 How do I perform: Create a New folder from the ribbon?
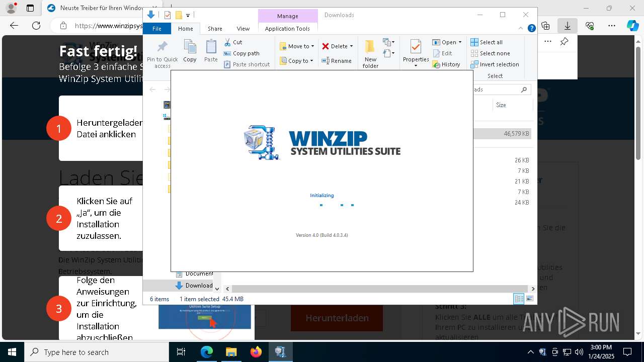coord(370,54)
